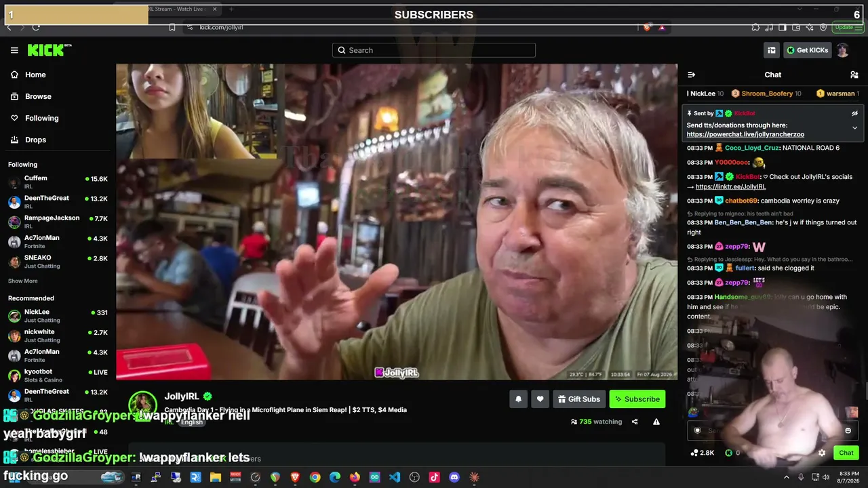Open the powerchat.live/jollyrancherzoo link
868x488 pixels.
click(x=745, y=134)
